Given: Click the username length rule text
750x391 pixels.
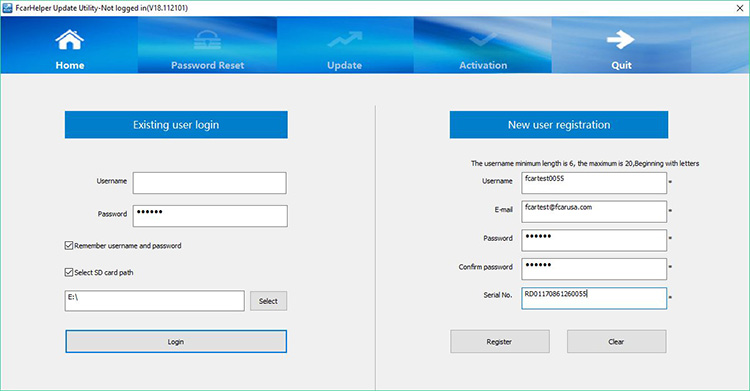Looking at the screenshot, I should tap(585, 163).
